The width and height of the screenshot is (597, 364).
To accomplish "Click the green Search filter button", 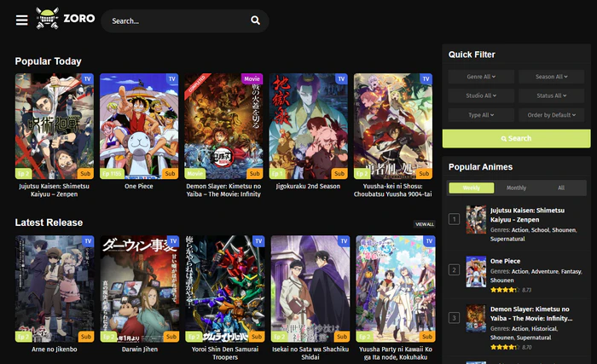I will (x=516, y=138).
